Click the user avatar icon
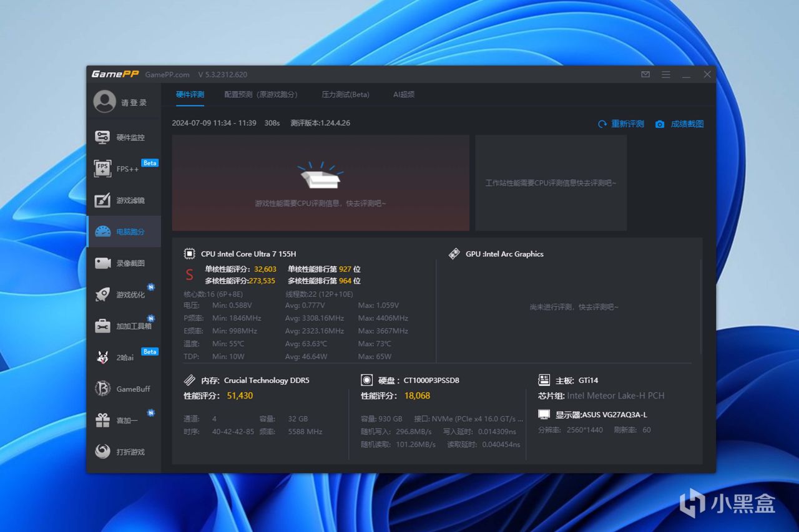Viewport: 799px width, 532px height. (104, 102)
